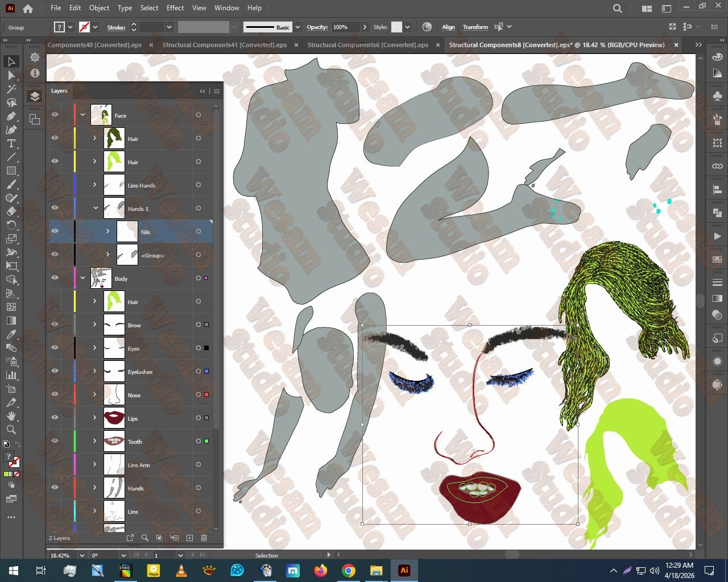This screenshot has height=582, width=728.
Task: Collapse the Body layer
Action: coord(83,278)
